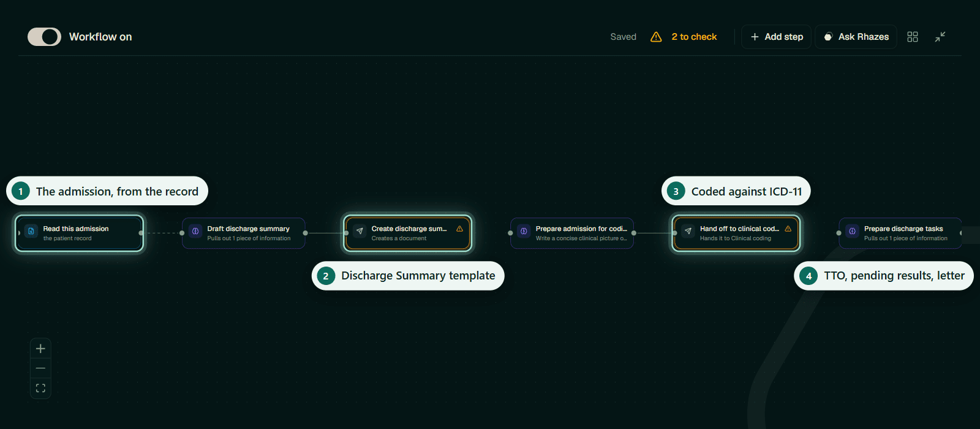Click send icon on Hand off to clinical coding

[x=688, y=232]
